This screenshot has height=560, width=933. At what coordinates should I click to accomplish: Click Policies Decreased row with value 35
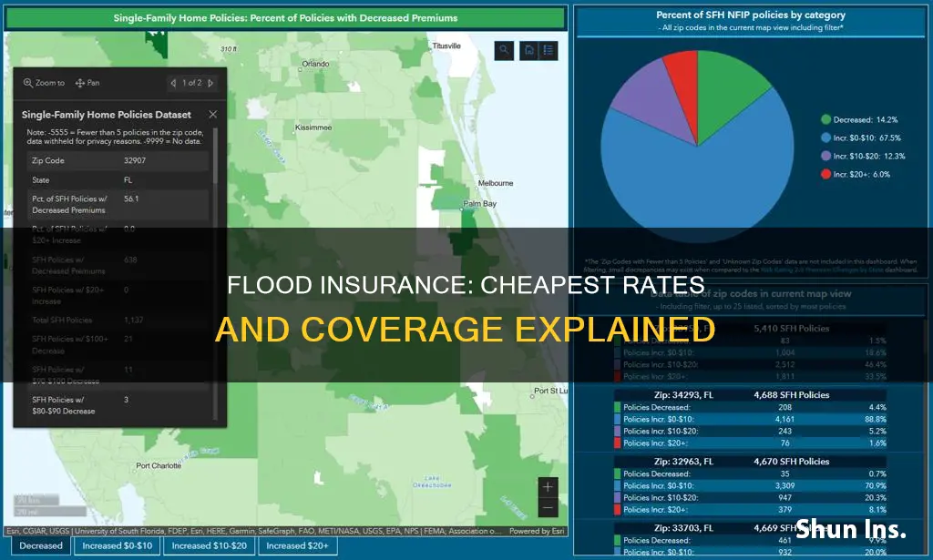(x=751, y=473)
